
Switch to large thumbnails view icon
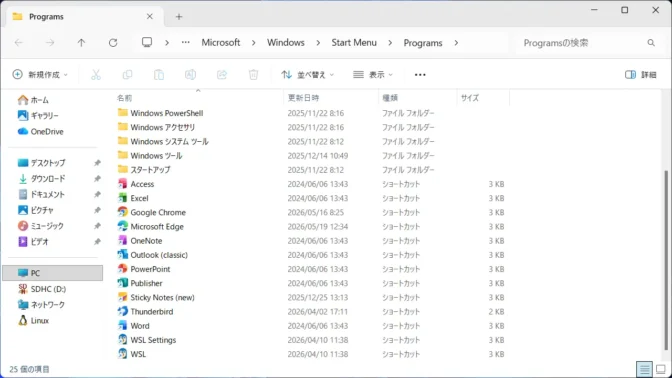tap(661, 369)
